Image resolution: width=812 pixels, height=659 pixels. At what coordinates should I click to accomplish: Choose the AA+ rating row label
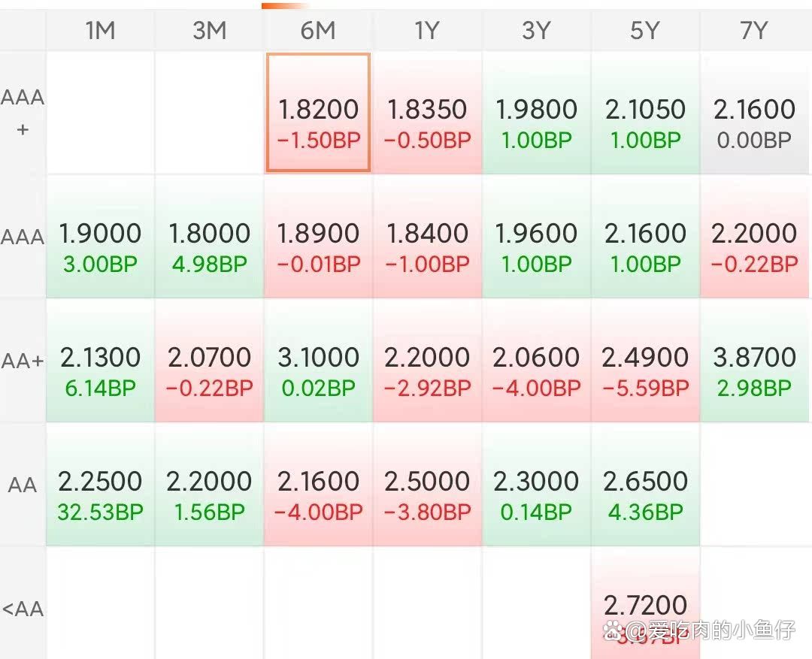23,361
